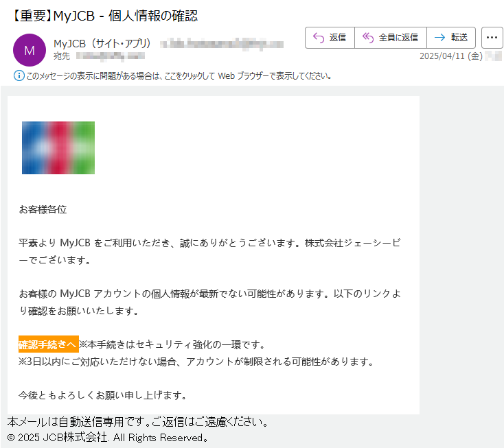Viewport: 504px width, 448px height.
Task: Click the line starting ※3日以内にご対応いただけない場合
Action: [x=196, y=362]
